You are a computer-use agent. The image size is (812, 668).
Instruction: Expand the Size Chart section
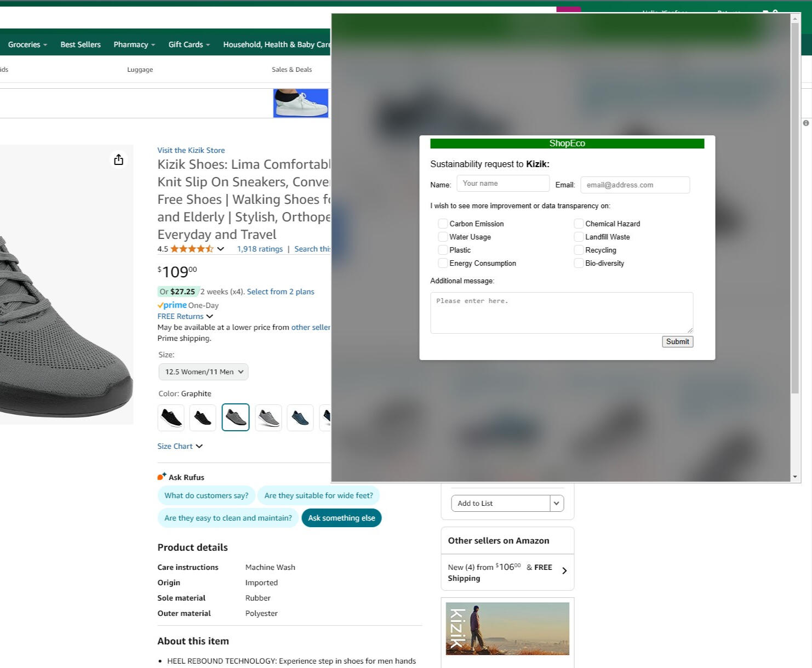[x=180, y=446]
